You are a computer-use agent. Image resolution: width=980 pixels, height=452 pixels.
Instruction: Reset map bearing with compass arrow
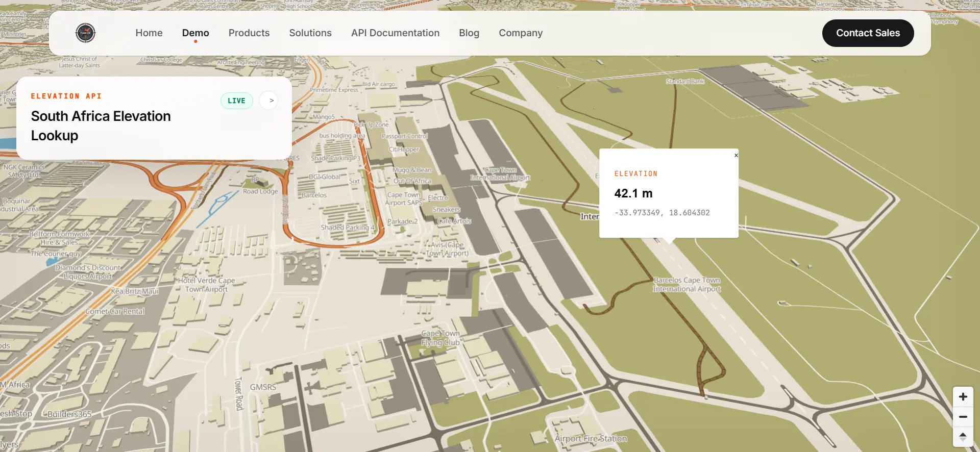click(963, 437)
